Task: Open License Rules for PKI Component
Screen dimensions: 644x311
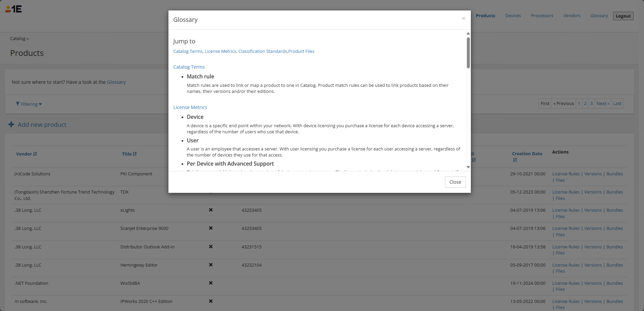Action: [566, 174]
